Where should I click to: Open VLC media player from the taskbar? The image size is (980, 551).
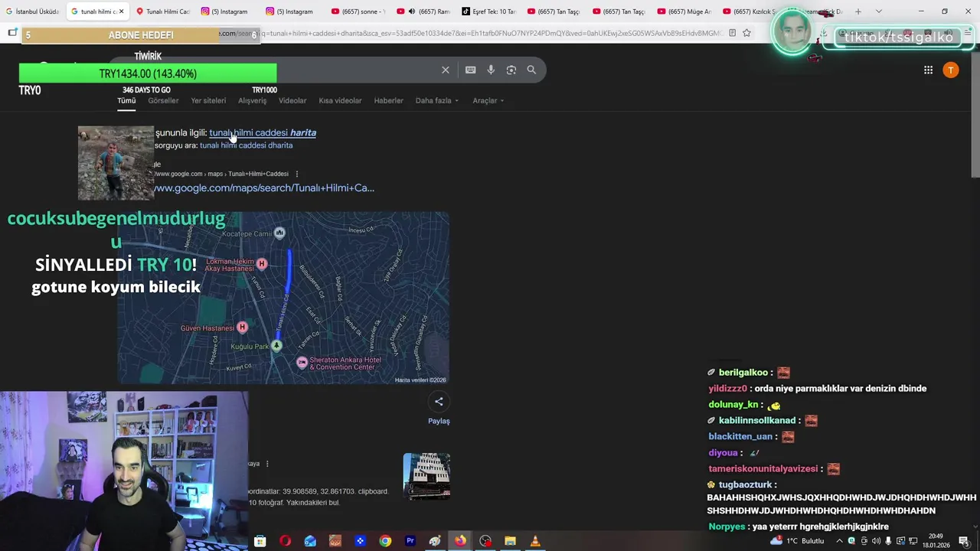(535, 541)
